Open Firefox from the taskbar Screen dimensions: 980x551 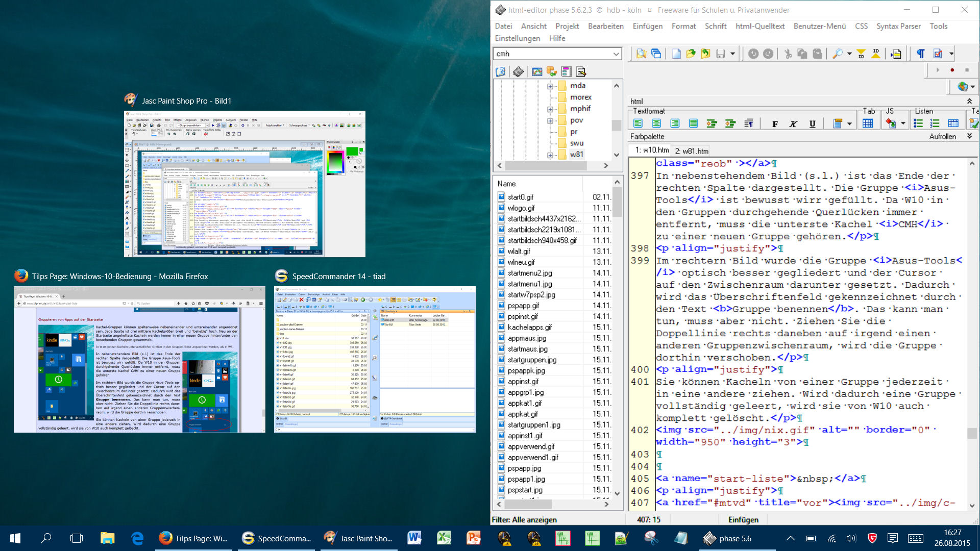(192, 538)
